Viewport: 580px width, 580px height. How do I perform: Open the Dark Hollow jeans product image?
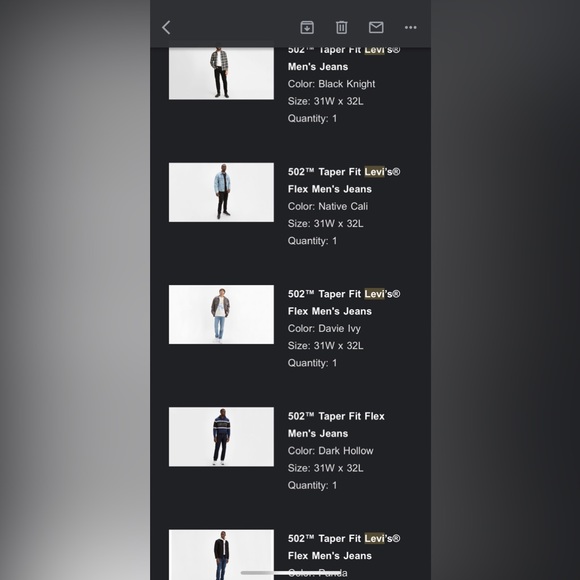[221, 437]
